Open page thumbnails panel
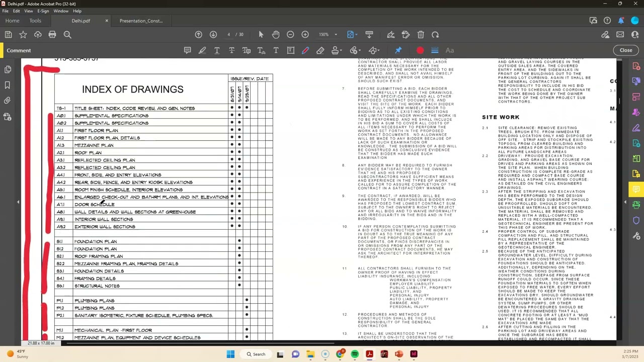 8,69
